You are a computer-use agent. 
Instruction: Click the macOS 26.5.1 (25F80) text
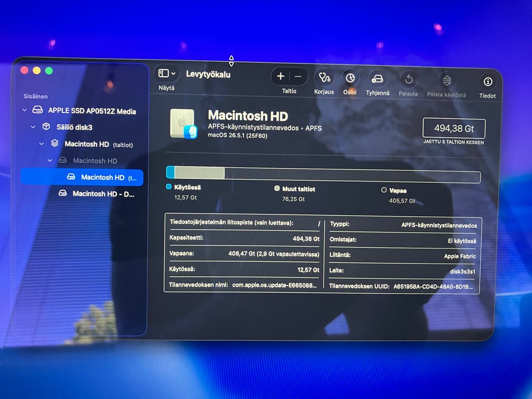coord(238,135)
